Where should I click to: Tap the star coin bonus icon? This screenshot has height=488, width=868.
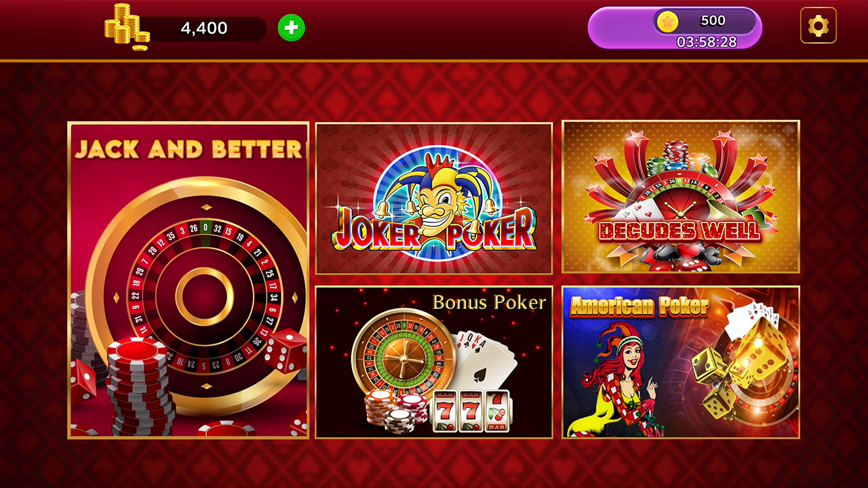[x=668, y=22]
